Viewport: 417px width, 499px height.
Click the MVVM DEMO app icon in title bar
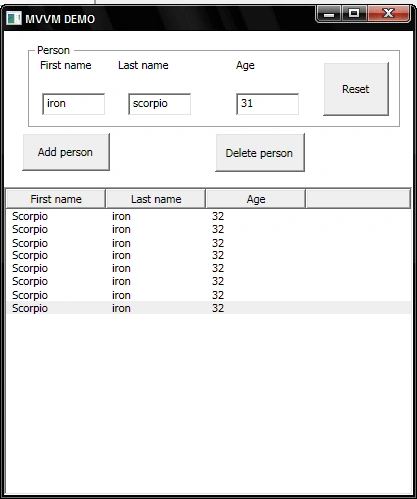pyautogui.click(x=14, y=18)
